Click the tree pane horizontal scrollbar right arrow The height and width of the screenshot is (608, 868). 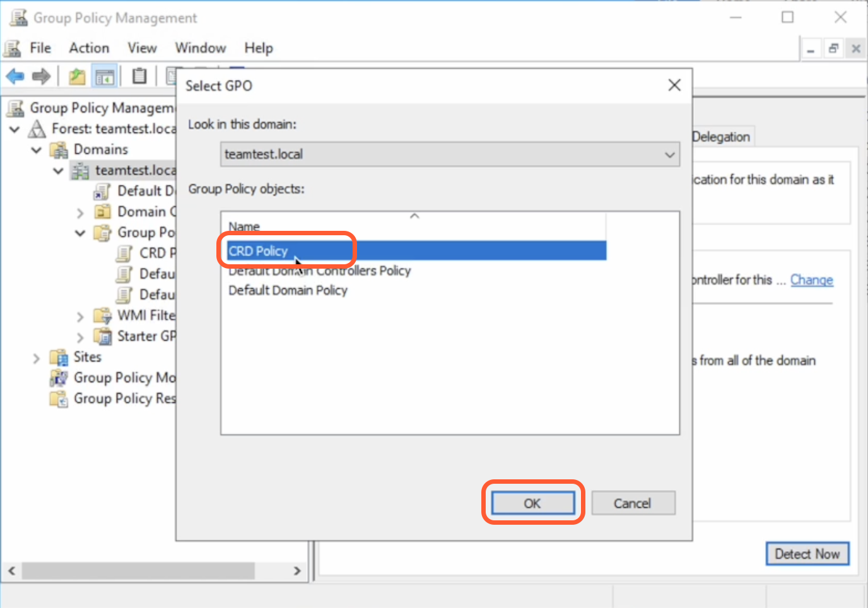point(297,571)
